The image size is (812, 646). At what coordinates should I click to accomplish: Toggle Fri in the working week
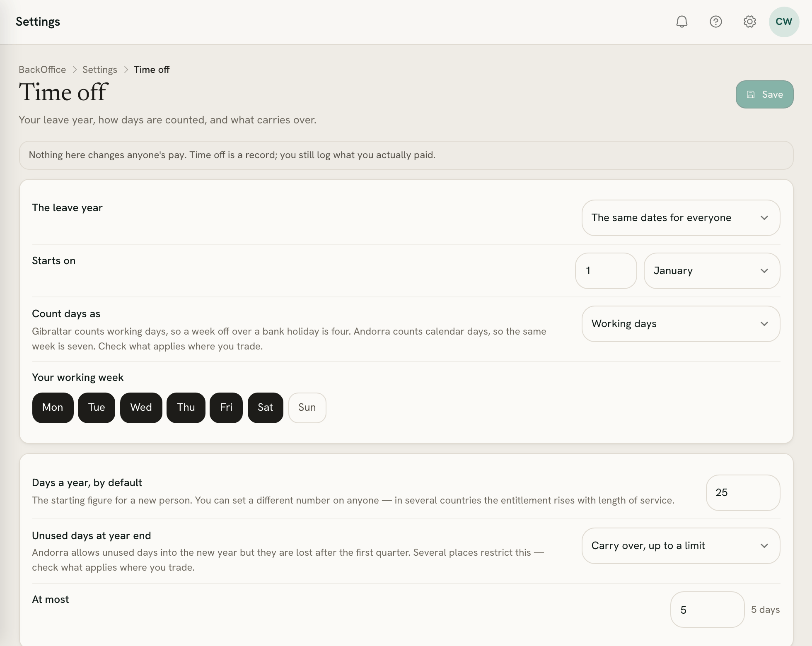pyautogui.click(x=226, y=407)
